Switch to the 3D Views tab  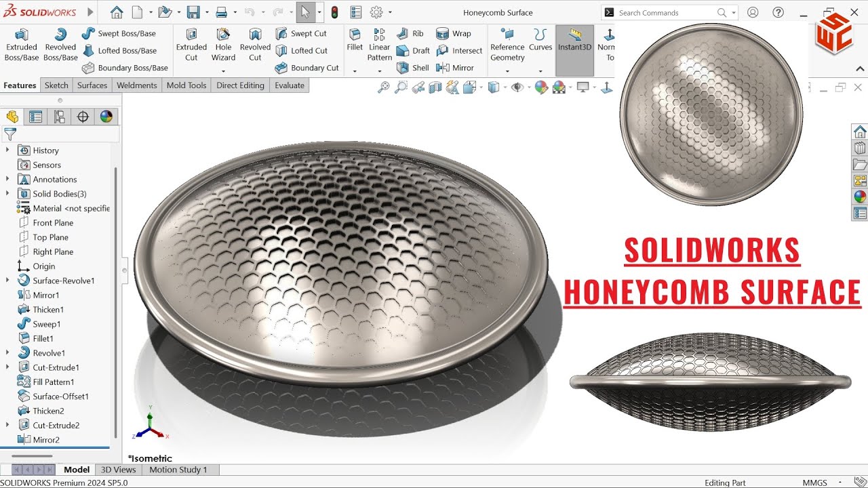118,470
